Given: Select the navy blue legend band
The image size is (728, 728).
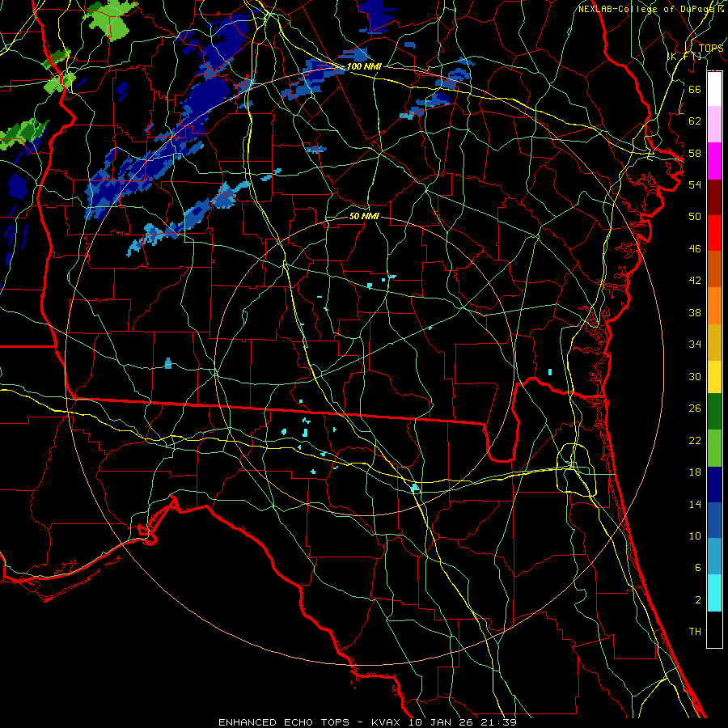Looking at the screenshot, I should (x=714, y=485).
